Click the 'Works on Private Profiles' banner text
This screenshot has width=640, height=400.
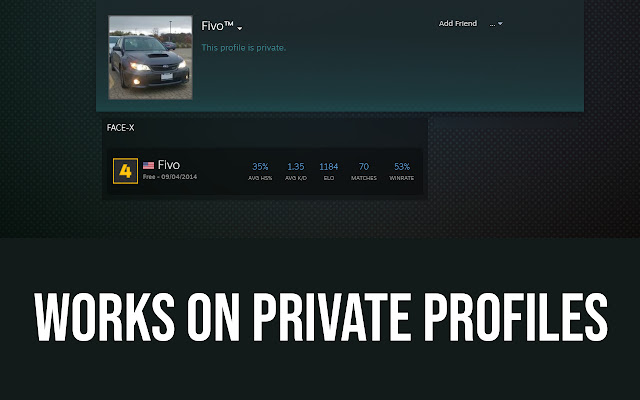point(321,317)
